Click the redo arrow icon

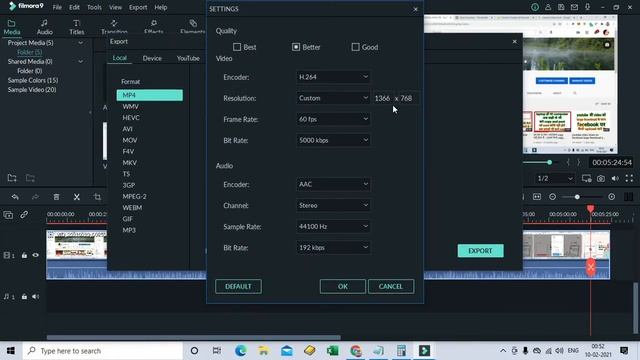pyautogui.click(x=35, y=197)
